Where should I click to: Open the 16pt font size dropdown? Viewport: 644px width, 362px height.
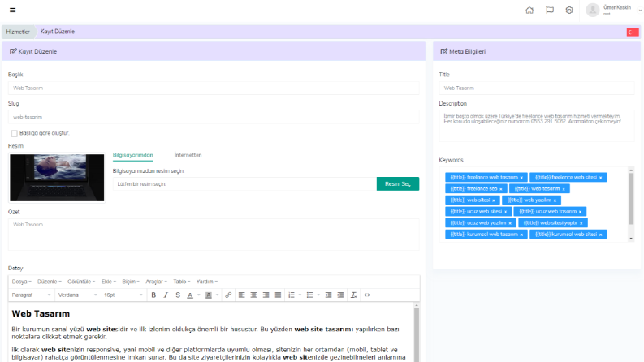click(123, 295)
